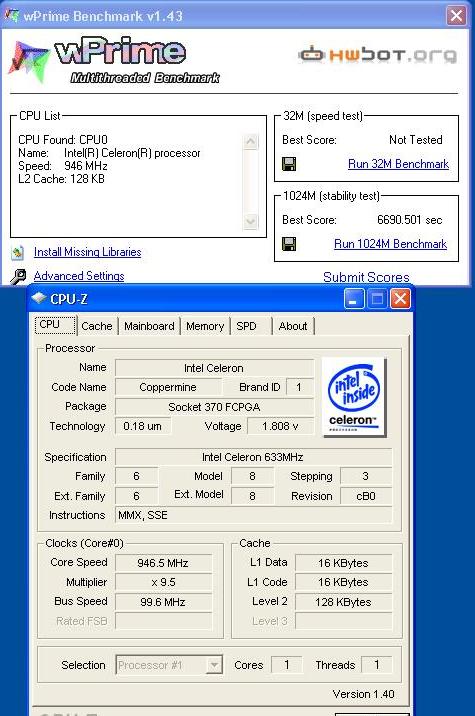This screenshot has width=475, height=716.
Task: Run the 1024M Benchmark
Action: tap(391, 244)
